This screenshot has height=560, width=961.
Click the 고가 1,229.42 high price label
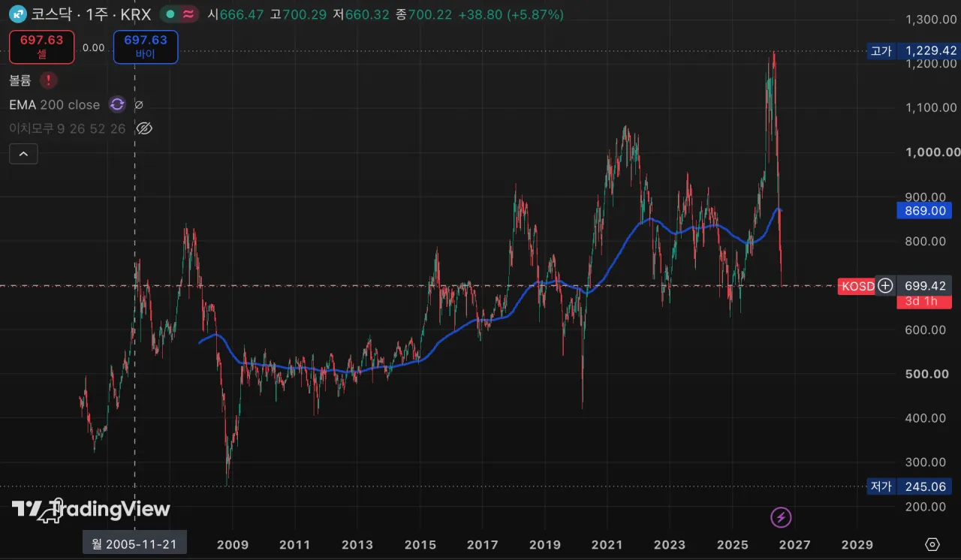click(x=913, y=50)
